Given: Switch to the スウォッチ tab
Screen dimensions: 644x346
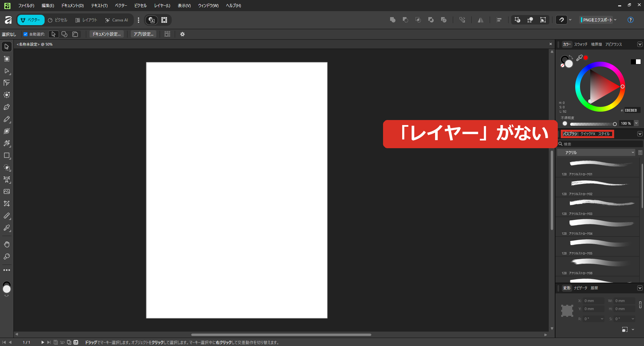Looking at the screenshot, I should point(581,44).
